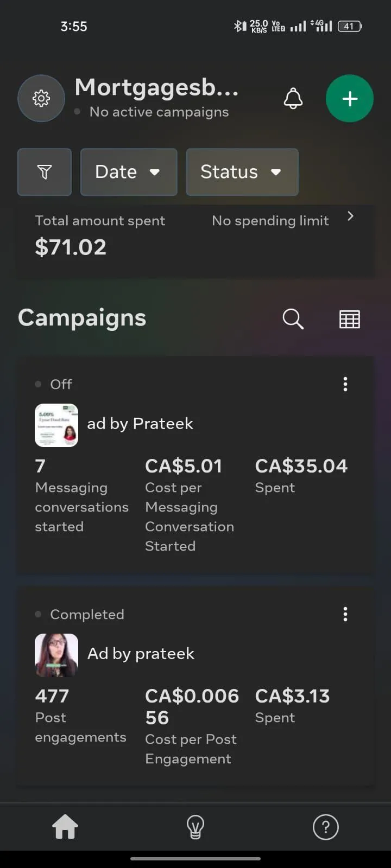Open the 'ad by Prateek' campaign thumbnail
The image size is (391, 868).
[56, 425]
